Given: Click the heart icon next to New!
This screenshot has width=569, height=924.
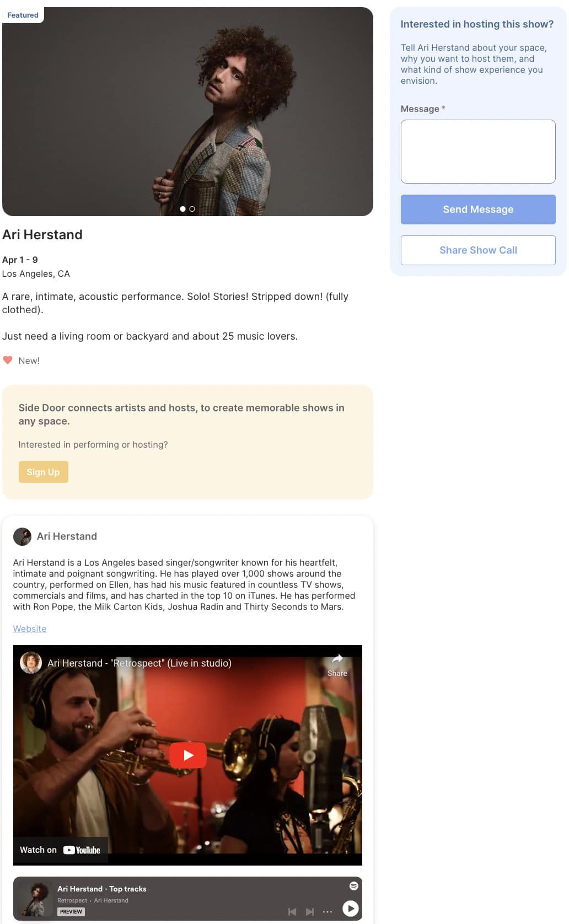Looking at the screenshot, I should (x=8, y=360).
